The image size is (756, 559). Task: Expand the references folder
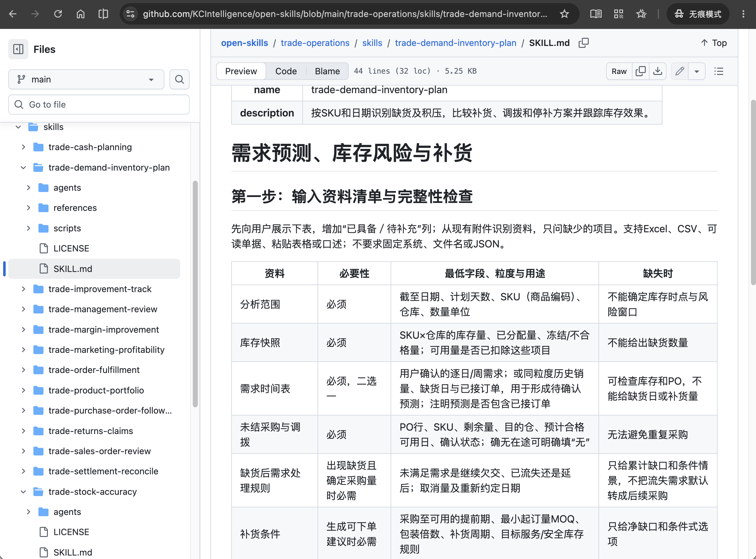click(28, 208)
